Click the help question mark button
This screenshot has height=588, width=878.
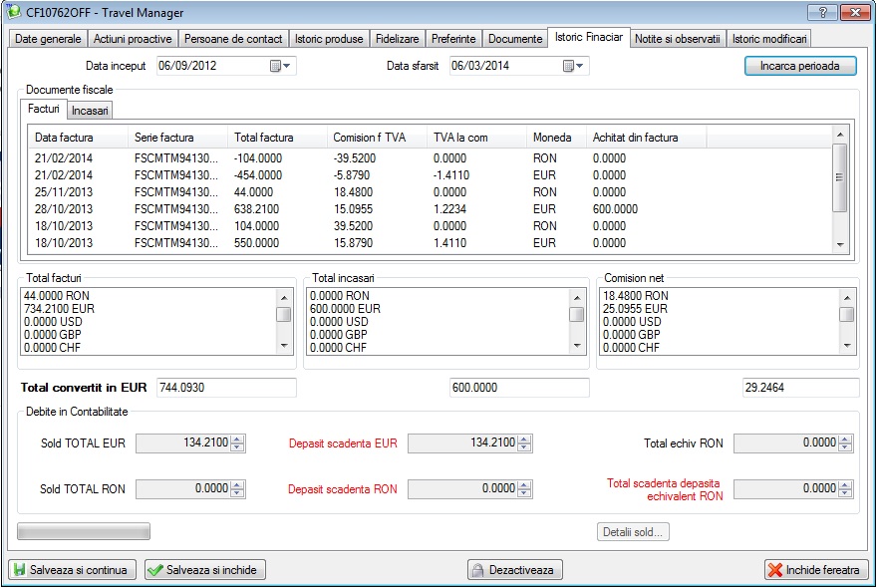point(820,12)
